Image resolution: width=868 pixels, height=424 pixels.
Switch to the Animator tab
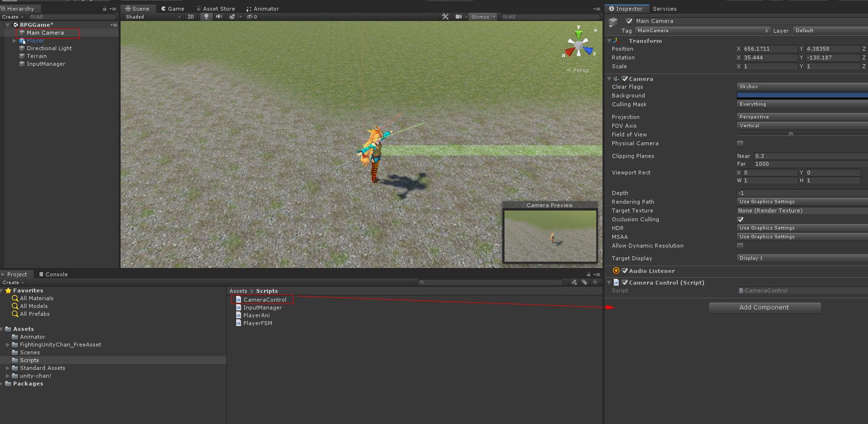click(x=263, y=9)
